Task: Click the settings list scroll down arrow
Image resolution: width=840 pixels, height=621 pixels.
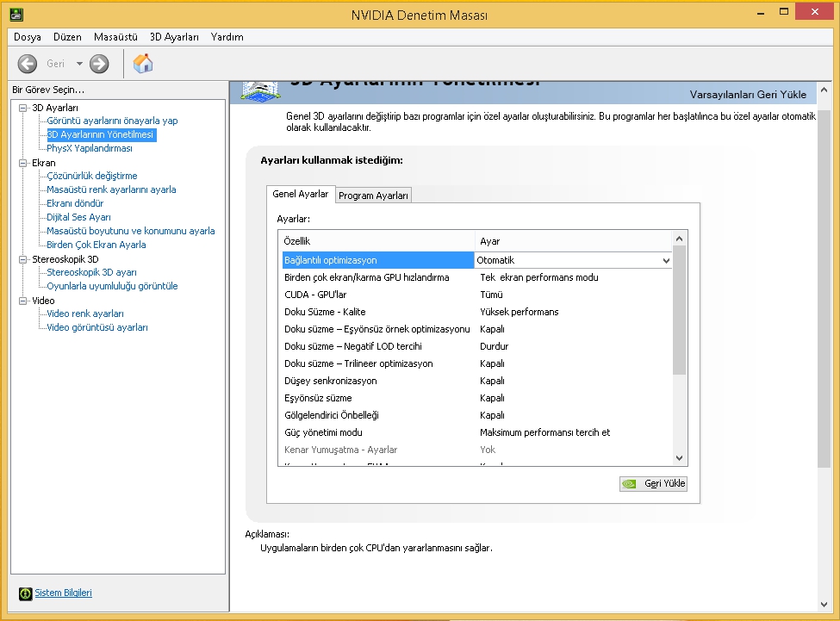Action: click(679, 457)
